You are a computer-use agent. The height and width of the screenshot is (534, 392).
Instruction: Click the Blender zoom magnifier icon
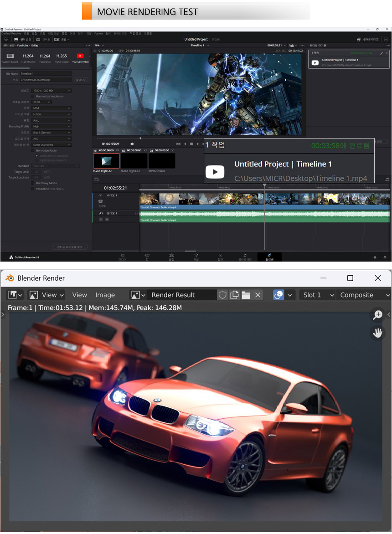point(378,314)
